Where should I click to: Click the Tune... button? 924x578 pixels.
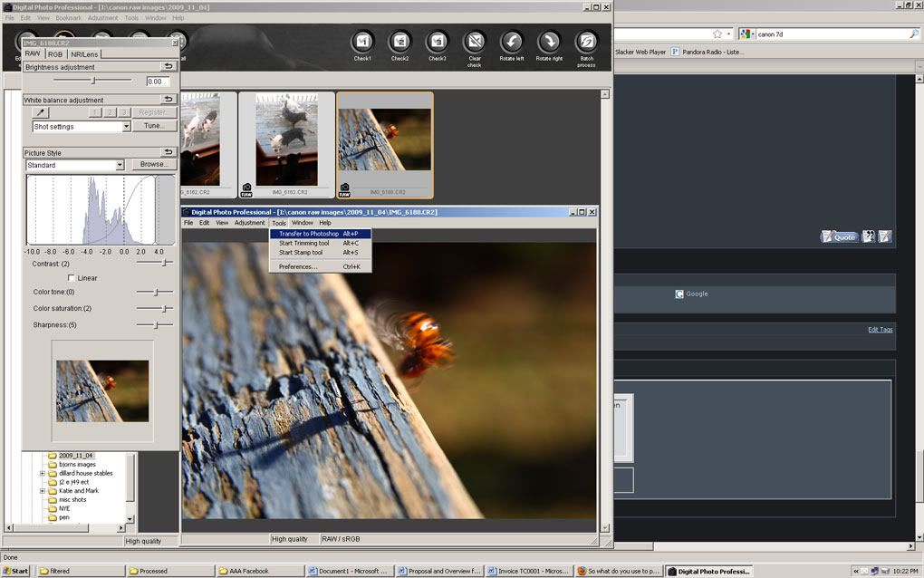(154, 127)
